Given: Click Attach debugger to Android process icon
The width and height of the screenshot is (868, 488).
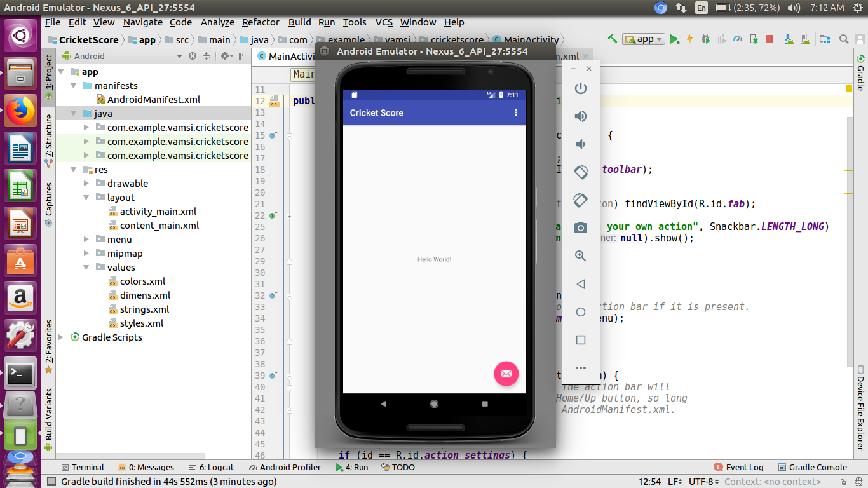Looking at the screenshot, I should 754,39.
